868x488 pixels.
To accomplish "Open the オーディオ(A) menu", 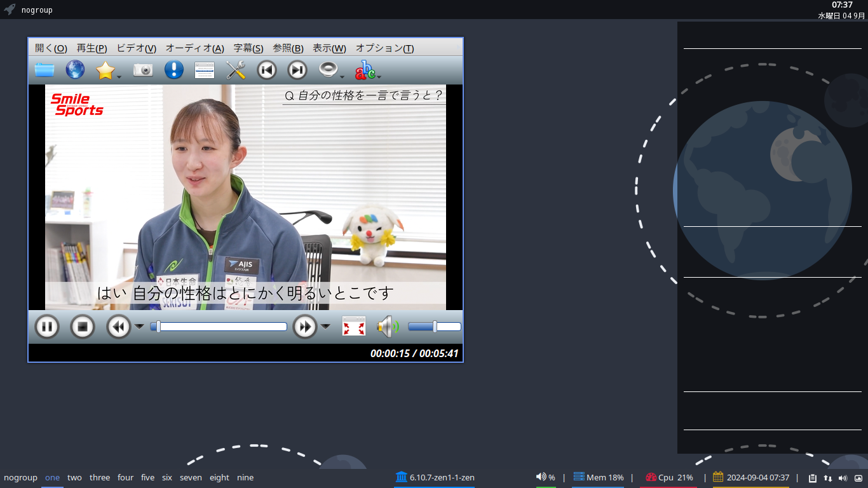I will [x=194, y=48].
